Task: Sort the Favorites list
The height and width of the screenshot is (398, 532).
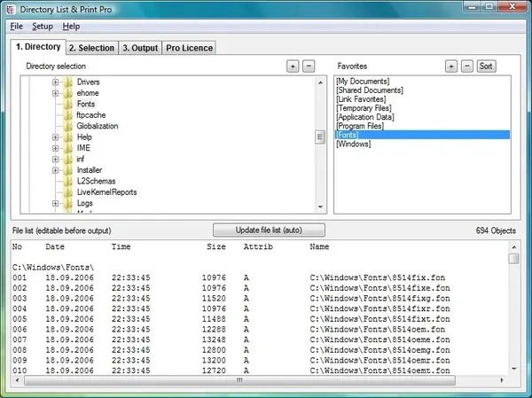Action: pos(486,66)
